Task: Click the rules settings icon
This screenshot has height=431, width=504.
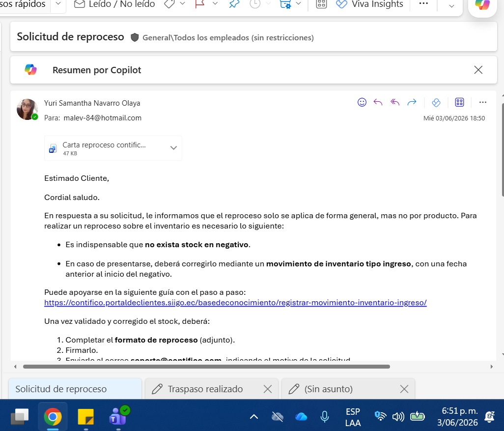Action: 285,4
